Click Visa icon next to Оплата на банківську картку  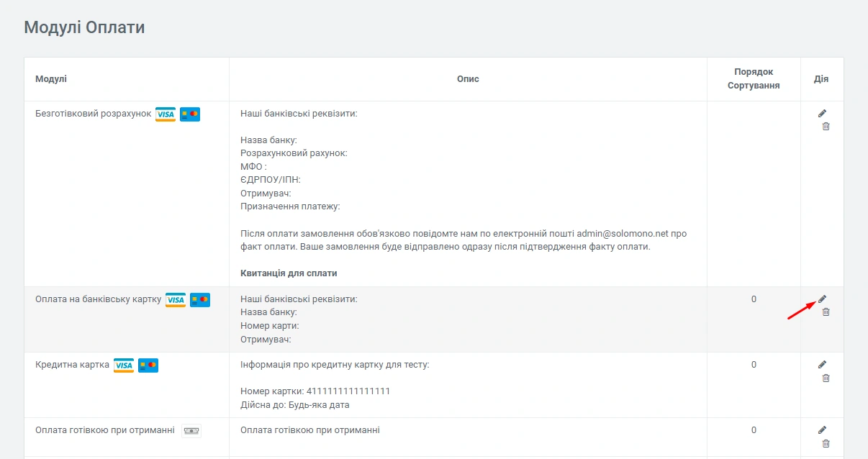(176, 300)
